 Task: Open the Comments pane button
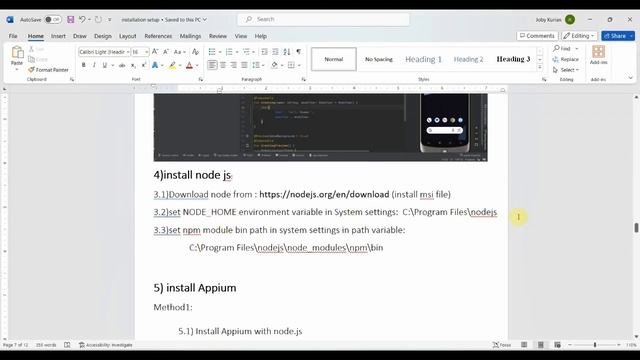[x=537, y=36]
